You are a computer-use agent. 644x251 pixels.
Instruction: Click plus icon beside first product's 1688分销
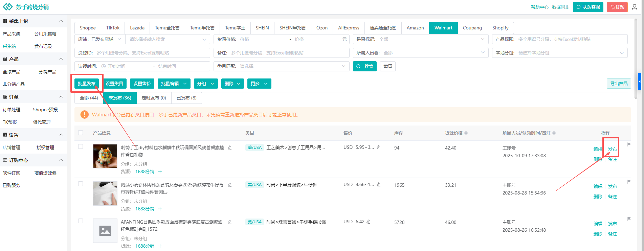pos(160,172)
